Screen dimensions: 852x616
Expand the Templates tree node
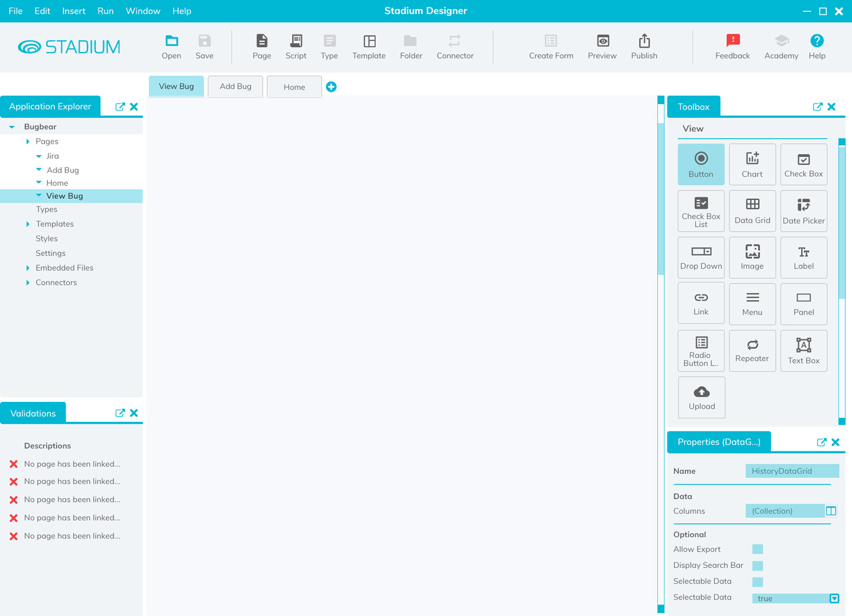coord(28,224)
